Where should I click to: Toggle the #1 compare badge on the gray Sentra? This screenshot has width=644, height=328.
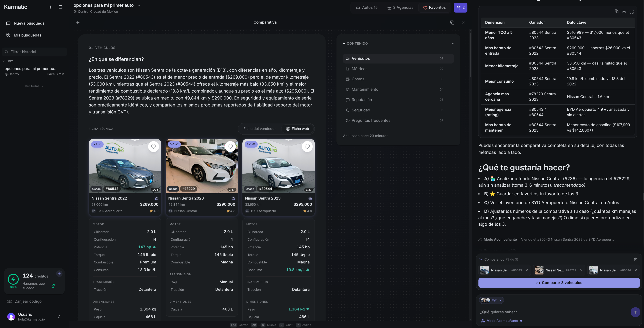click(97, 144)
